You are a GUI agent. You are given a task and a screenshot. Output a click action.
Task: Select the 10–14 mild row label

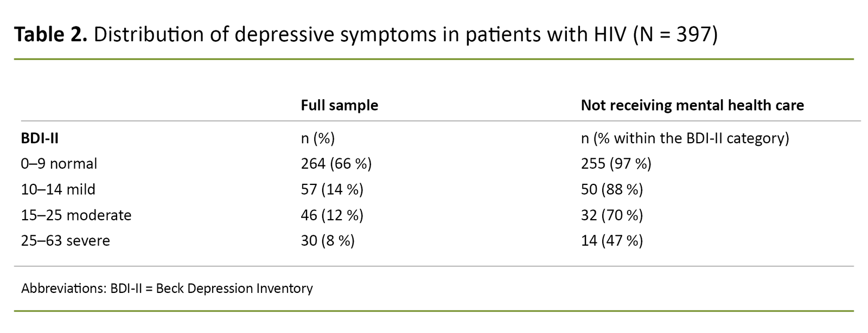[58, 189]
